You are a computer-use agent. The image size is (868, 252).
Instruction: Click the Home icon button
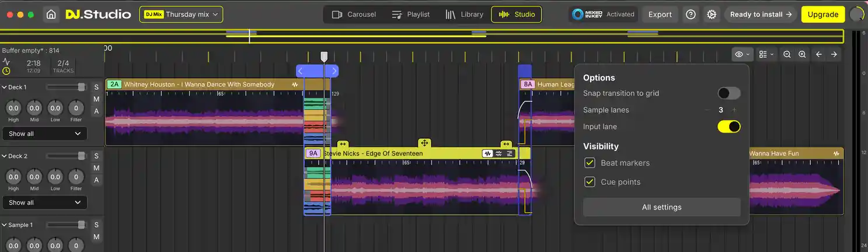(x=51, y=15)
